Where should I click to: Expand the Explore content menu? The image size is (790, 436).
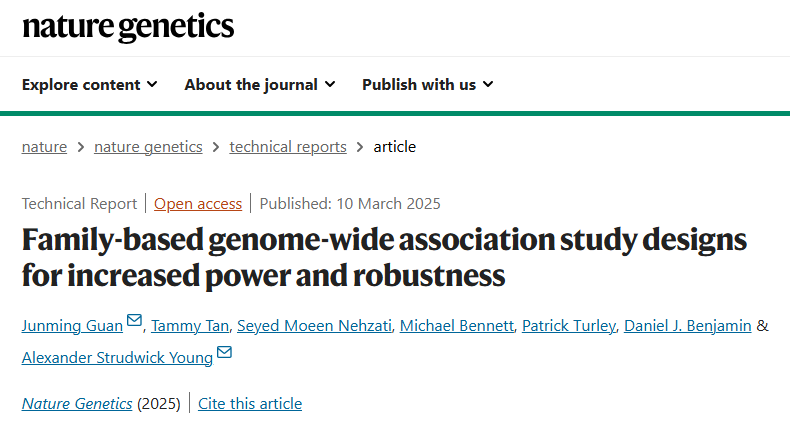click(90, 85)
